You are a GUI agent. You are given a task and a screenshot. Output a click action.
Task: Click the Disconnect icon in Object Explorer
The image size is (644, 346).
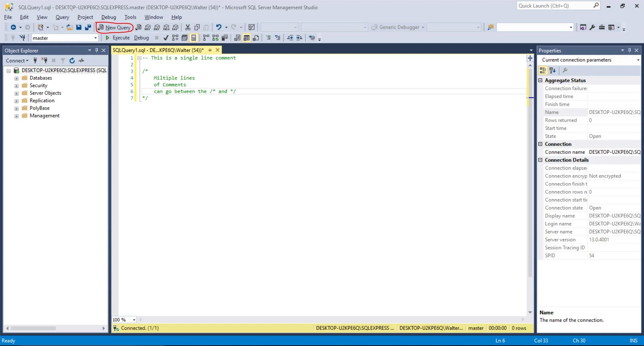tap(44, 61)
